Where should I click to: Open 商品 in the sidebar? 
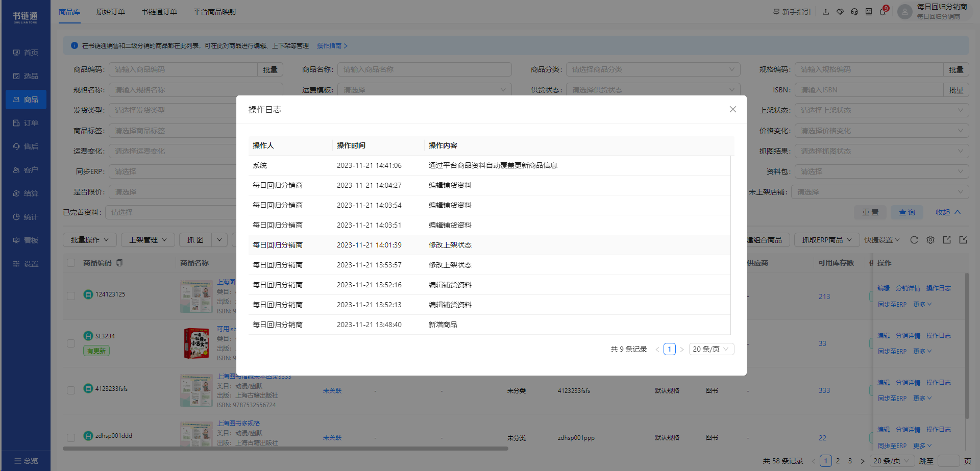[x=26, y=100]
